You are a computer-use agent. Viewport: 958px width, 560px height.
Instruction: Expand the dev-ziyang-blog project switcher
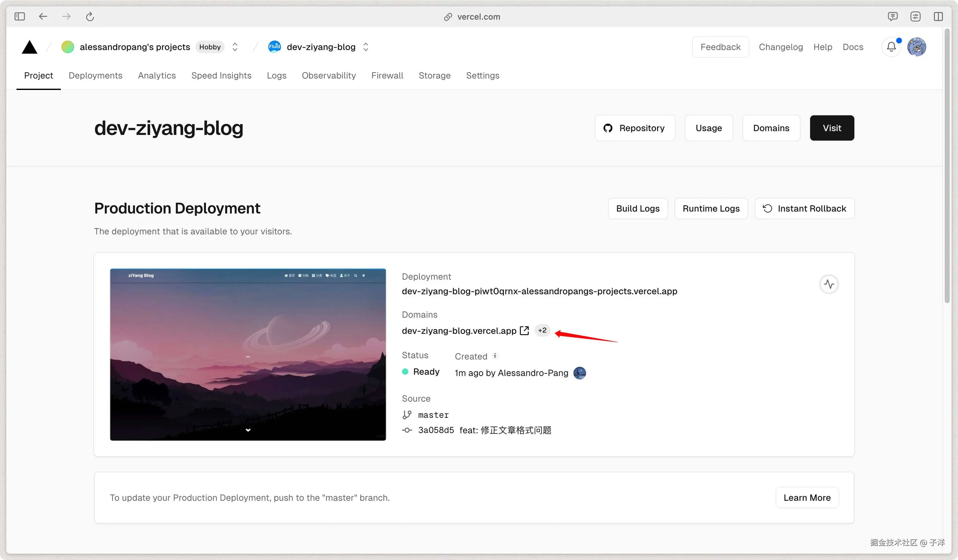tap(366, 47)
